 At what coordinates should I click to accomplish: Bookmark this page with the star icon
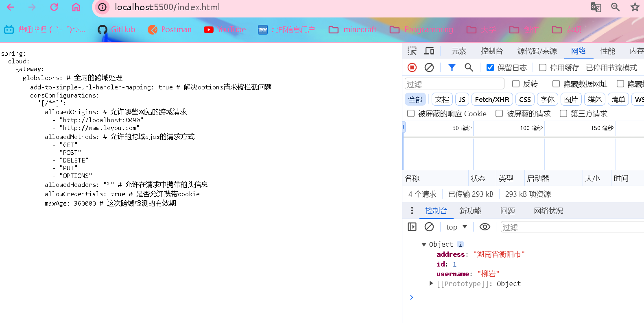[x=635, y=7]
